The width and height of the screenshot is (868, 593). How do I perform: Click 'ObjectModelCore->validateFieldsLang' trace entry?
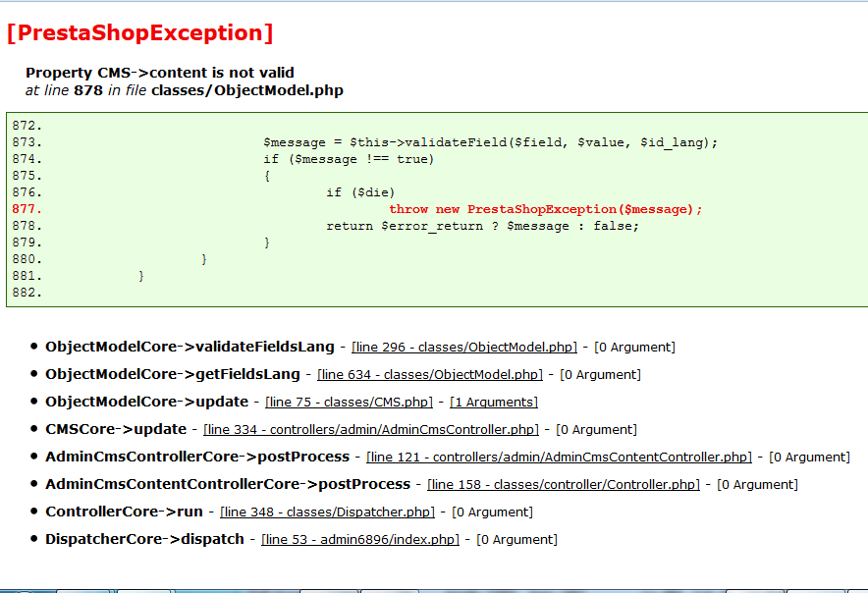pos(190,347)
